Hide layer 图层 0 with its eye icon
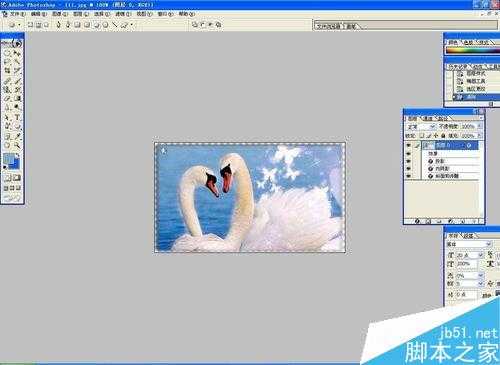The width and height of the screenshot is (500, 365). pyautogui.click(x=409, y=145)
